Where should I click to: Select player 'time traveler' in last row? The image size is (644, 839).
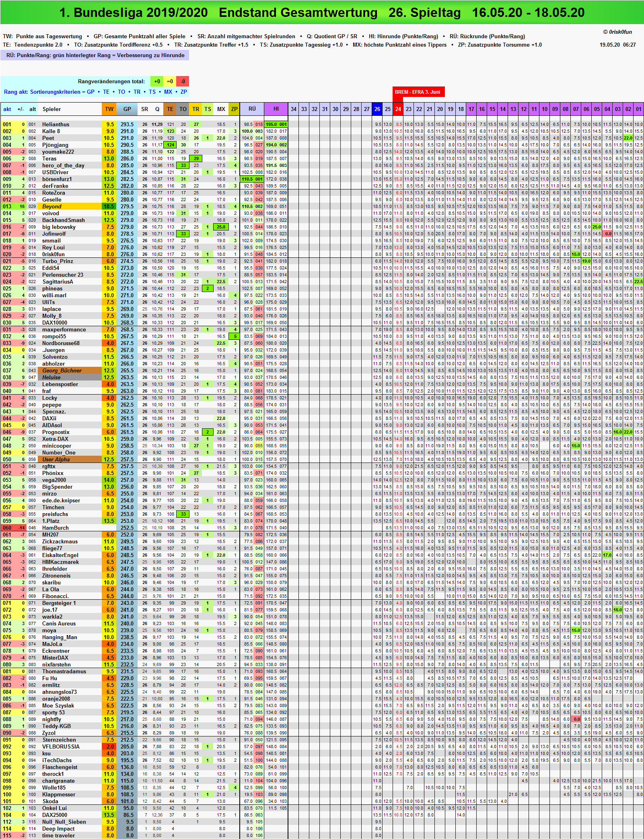tap(58, 835)
